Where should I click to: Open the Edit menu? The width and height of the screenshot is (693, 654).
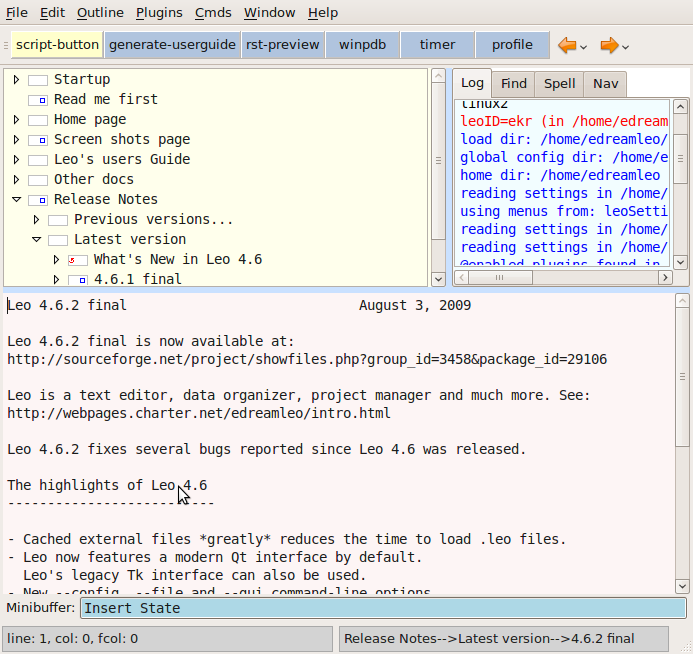[x=53, y=13]
